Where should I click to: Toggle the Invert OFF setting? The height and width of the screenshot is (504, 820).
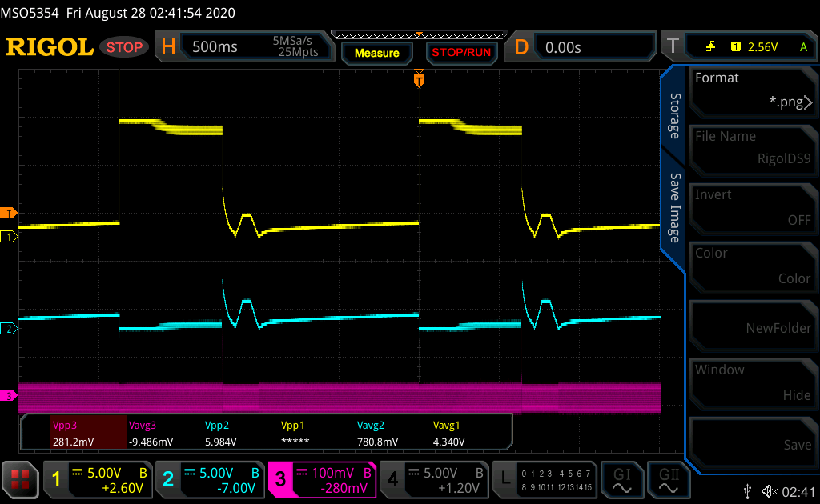pos(753,207)
